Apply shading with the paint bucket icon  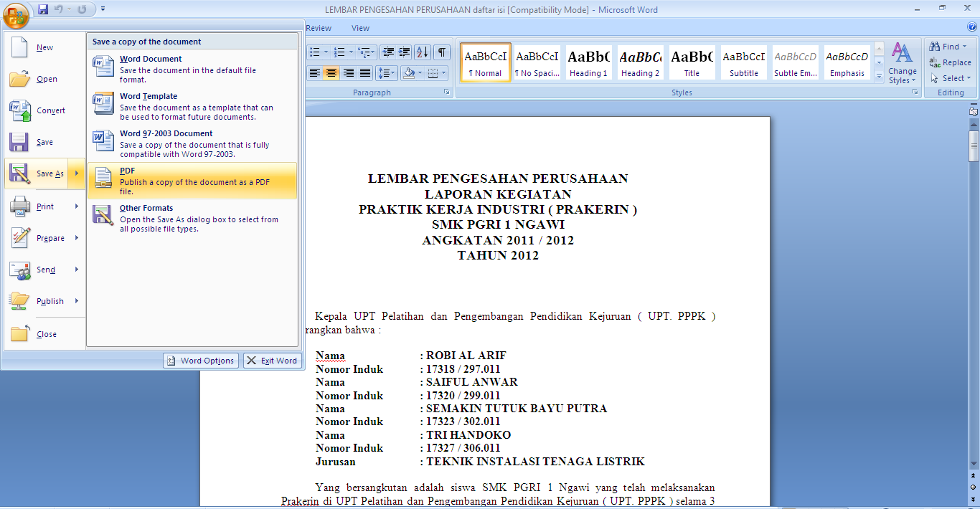pos(409,73)
